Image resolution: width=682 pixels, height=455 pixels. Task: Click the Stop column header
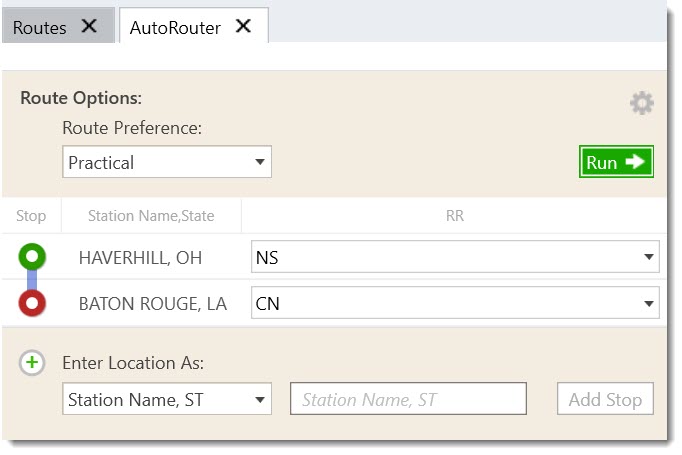point(31,215)
